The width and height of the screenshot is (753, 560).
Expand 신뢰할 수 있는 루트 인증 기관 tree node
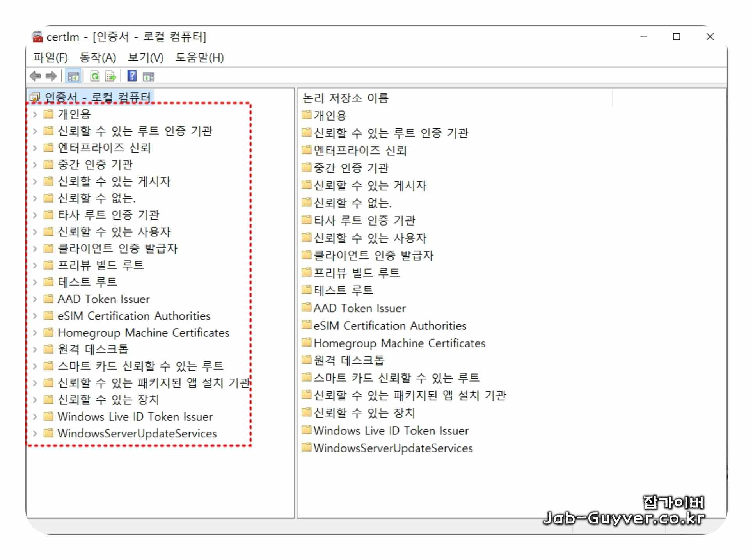pyautogui.click(x=35, y=131)
